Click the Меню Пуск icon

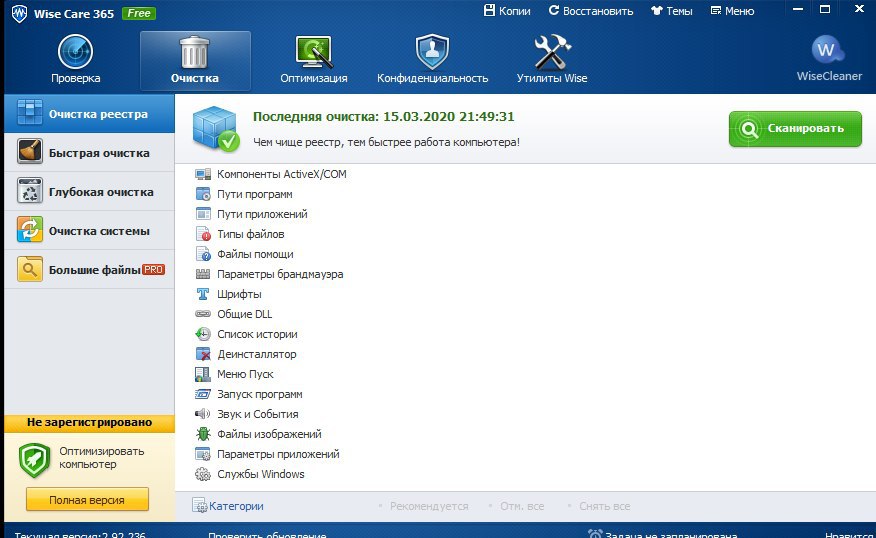point(203,374)
